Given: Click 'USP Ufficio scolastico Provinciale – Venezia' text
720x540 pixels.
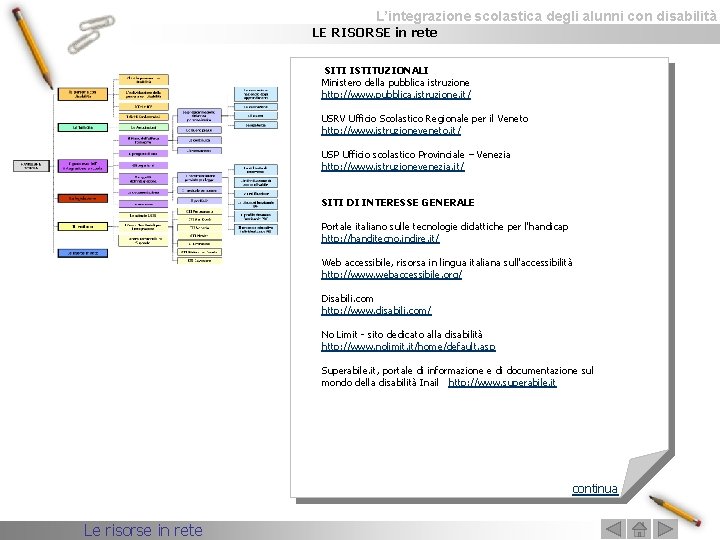Looking at the screenshot, I should click(416, 154).
